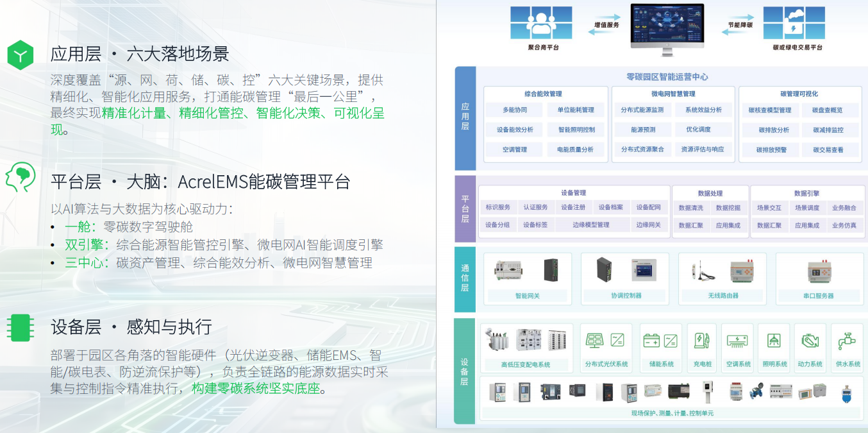Click the inverter icon in distributed PV system
Image resolution: width=868 pixels, height=433 pixels.
coord(617,341)
